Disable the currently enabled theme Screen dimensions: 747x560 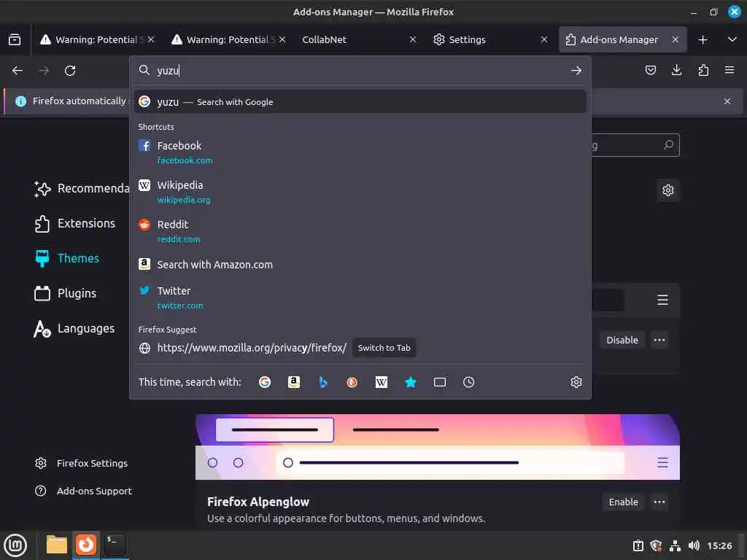click(x=622, y=340)
